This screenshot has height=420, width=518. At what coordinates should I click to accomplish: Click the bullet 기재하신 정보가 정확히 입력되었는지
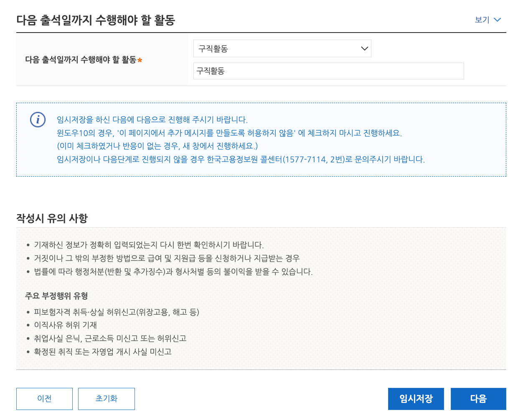[x=149, y=245]
